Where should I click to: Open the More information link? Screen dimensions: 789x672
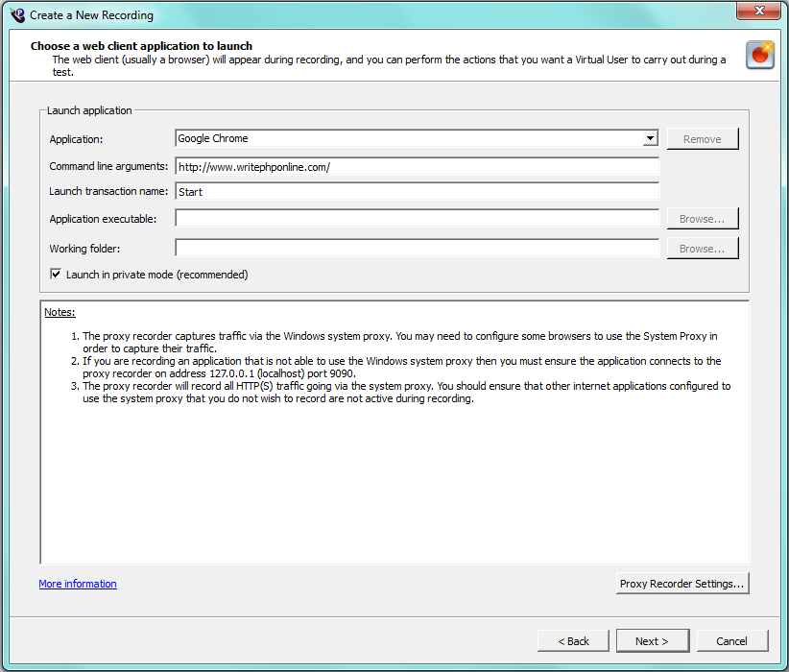78,584
